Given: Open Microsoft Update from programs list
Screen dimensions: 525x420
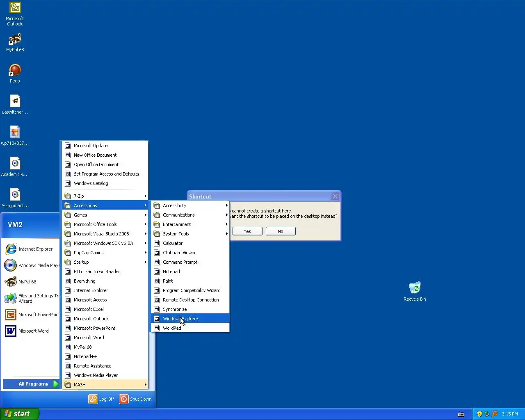Looking at the screenshot, I should click(105, 146).
